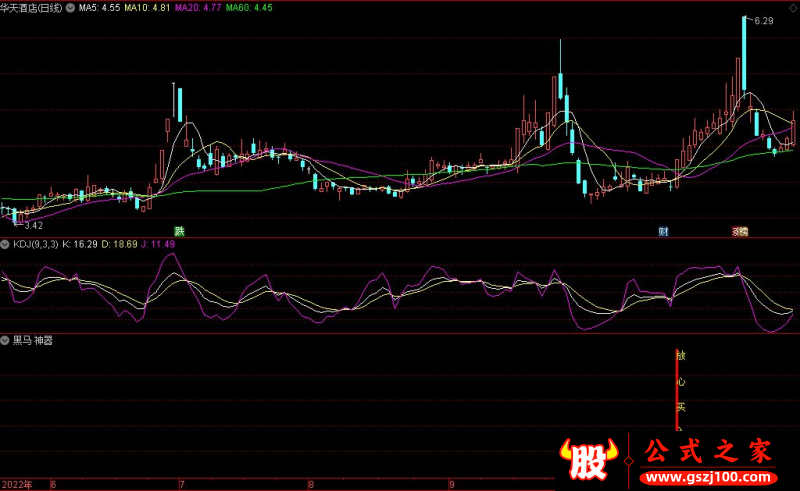Open the 黑马神器 indicator dropdown arrow
This screenshot has height=491, width=800.
tap(6, 340)
